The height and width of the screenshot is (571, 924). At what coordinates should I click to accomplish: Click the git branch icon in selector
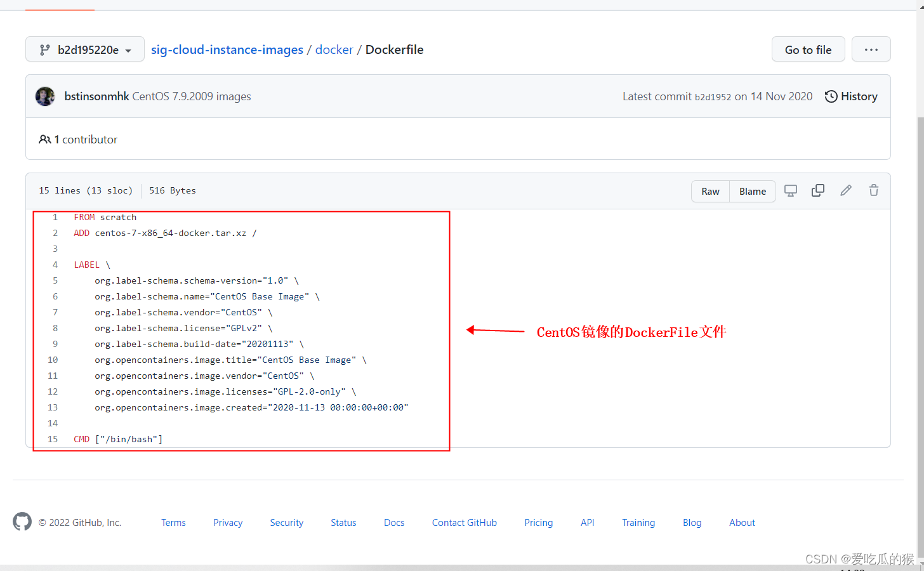(x=44, y=49)
